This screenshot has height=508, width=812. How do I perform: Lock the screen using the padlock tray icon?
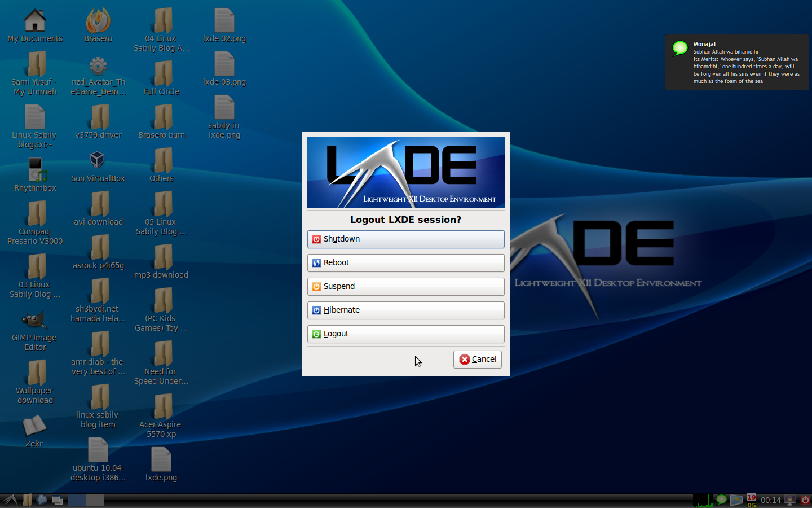789,500
